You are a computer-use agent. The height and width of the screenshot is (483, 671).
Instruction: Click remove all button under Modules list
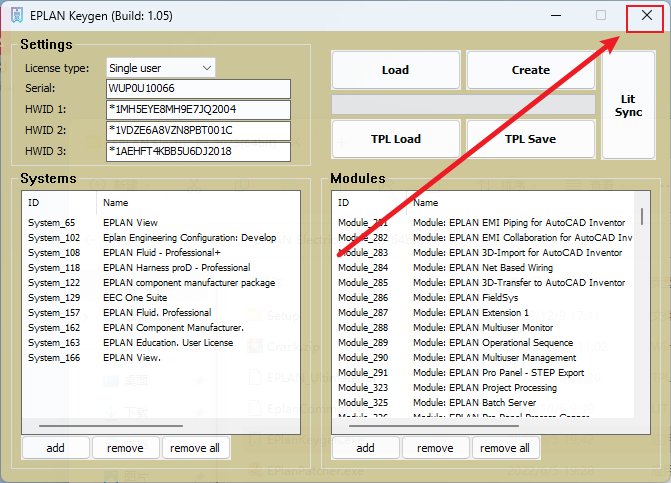[505, 448]
